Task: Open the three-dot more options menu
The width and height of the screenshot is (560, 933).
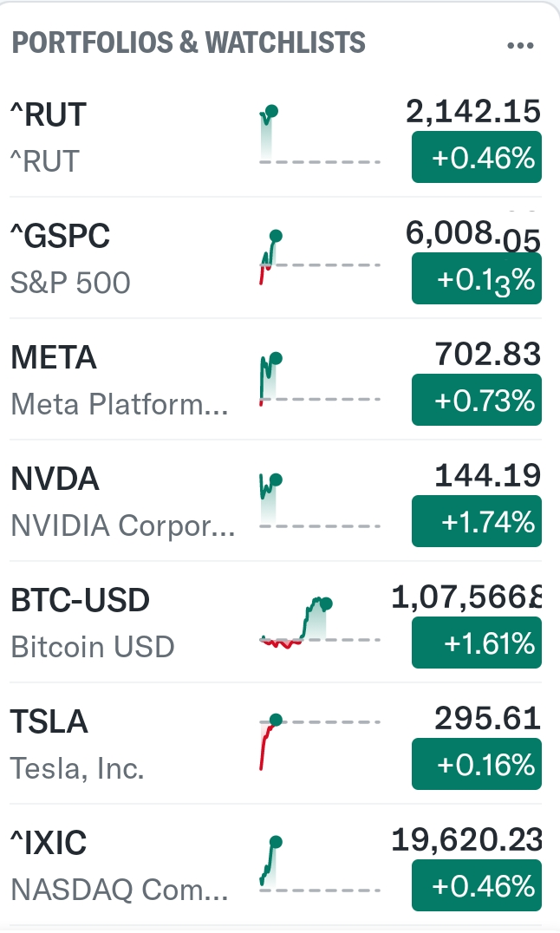Action: tap(520, 45)
